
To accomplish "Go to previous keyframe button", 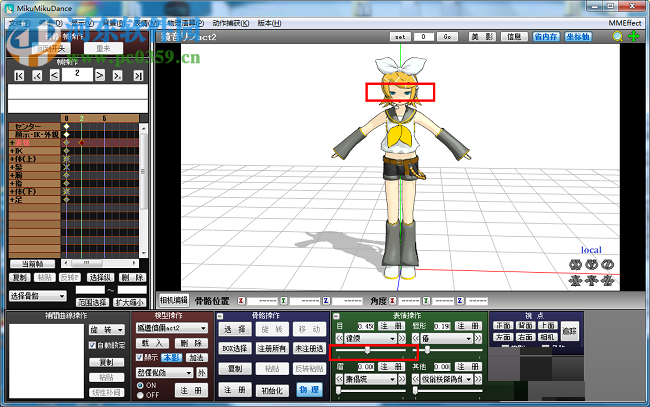I will (x=37, y=75).
